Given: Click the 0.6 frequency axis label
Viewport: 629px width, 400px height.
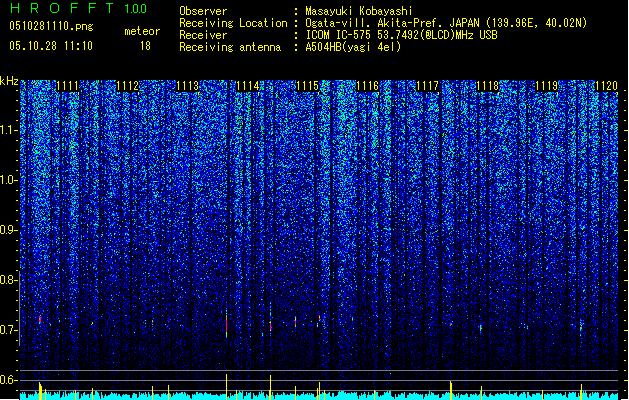Looking at the screenshot, I should click(8, 380).
